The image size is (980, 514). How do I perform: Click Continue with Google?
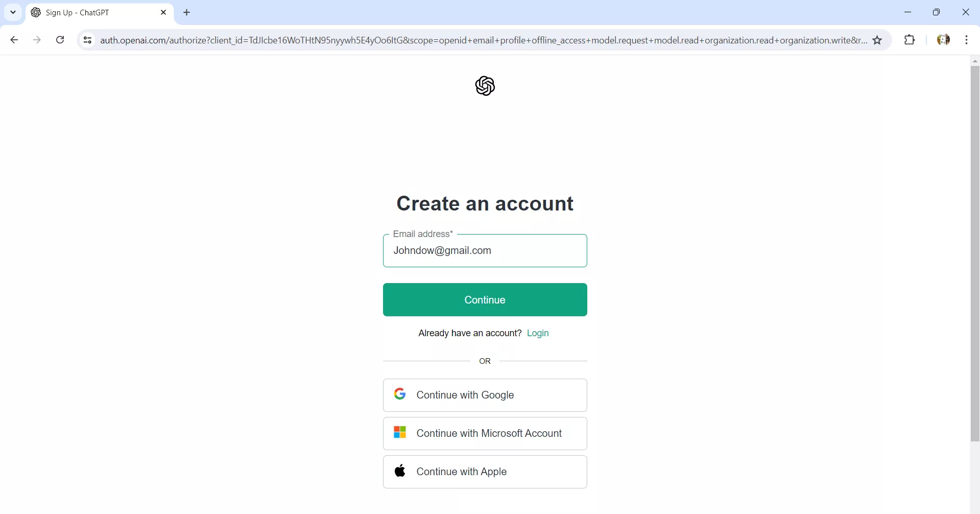tap(484, 394)
